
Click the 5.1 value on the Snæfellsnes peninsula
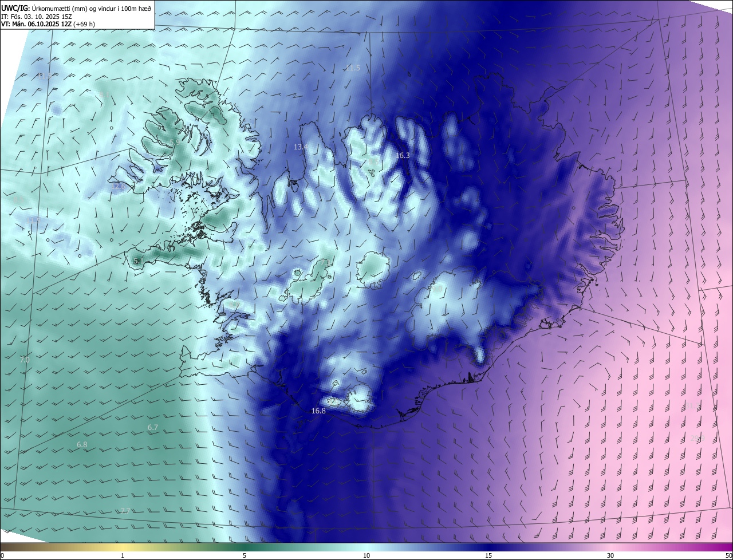coord(138,261)
